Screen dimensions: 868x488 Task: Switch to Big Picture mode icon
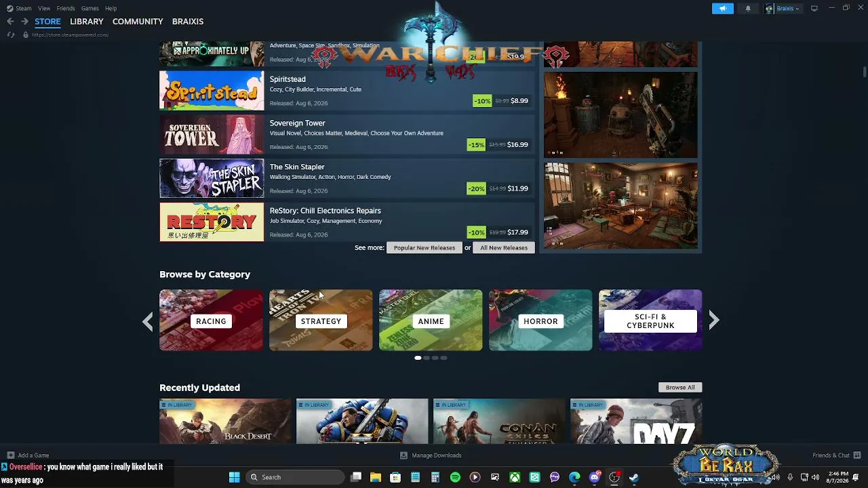814,8
